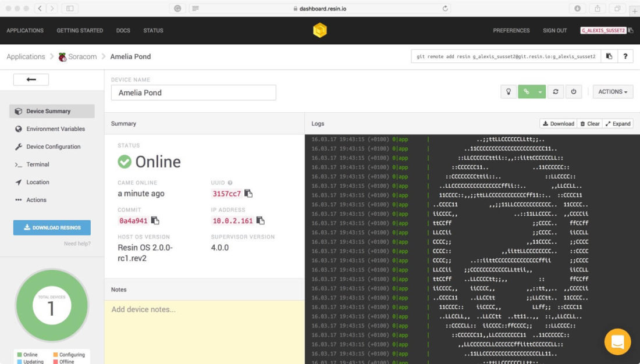Copy the IP address 10.0.2.161

pos(260,221)
